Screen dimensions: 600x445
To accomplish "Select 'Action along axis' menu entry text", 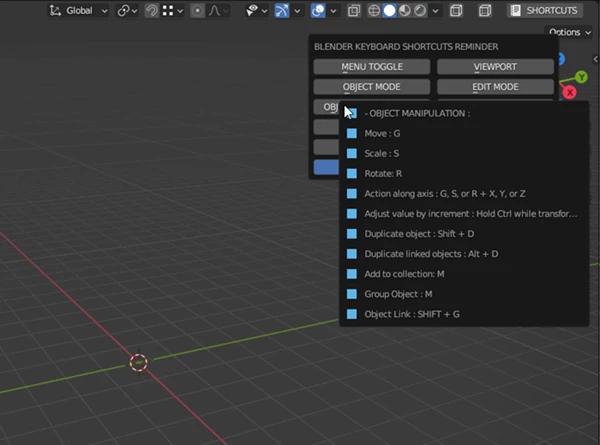I will click(445, 194).
